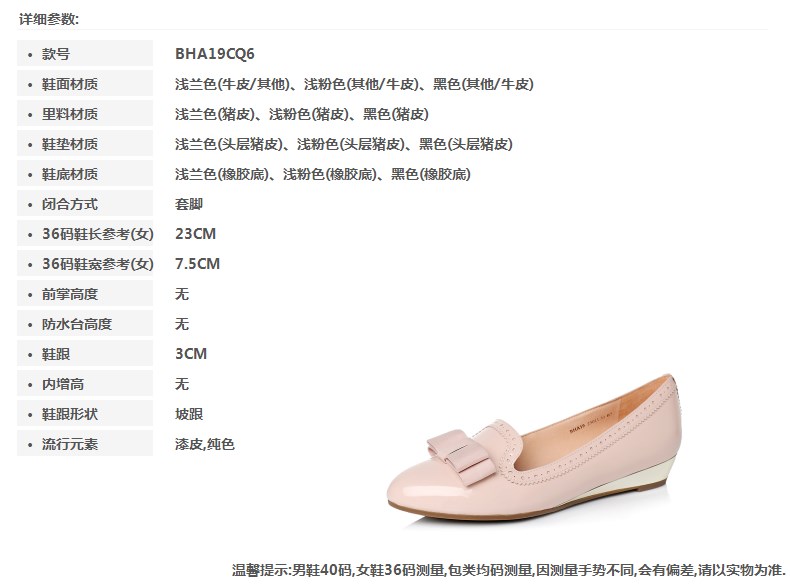Click the 鞋底材质 row label
The image size is (790, 587).
(85, 174)
